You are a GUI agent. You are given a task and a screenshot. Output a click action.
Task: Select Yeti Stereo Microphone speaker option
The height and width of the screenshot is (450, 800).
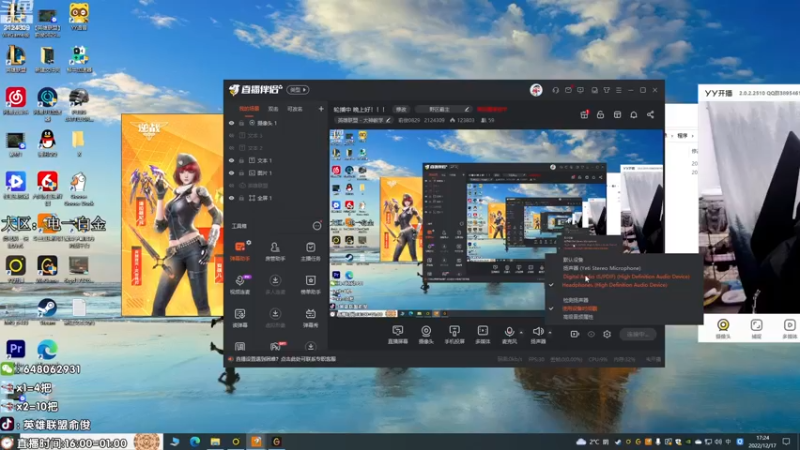pyautogui.click(x=602, y=268)
